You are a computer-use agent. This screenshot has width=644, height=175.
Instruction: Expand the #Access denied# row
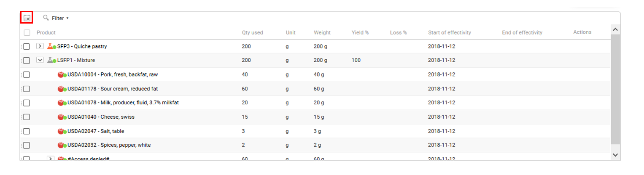tap(51, 159)
